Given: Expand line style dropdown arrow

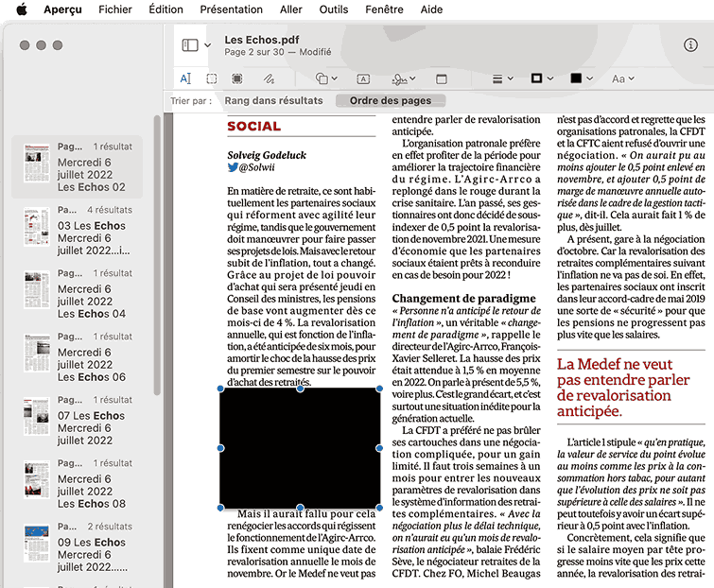Looking at the screenshot, I should (510, 78).
